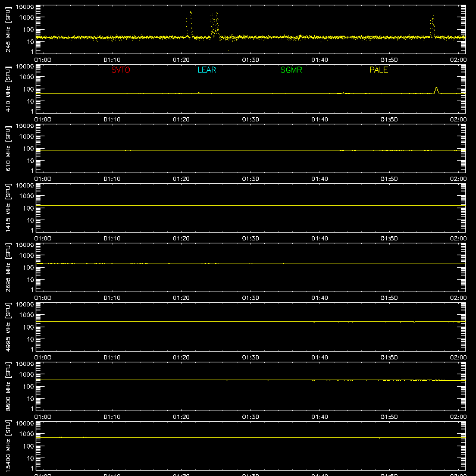Click the 100 tick label on 1415 MHz axis
The image size is (476, 476).
pyautogui.click(x=29, y=208)
